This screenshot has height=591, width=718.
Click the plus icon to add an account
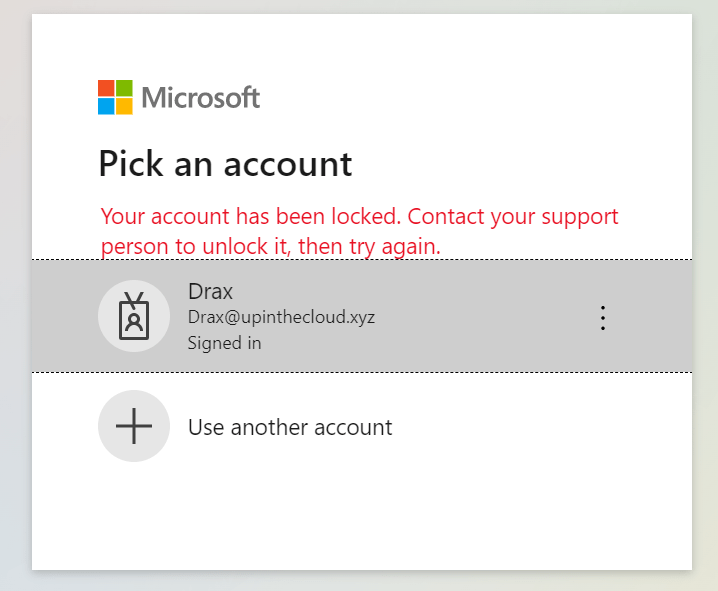coord(134,426)
